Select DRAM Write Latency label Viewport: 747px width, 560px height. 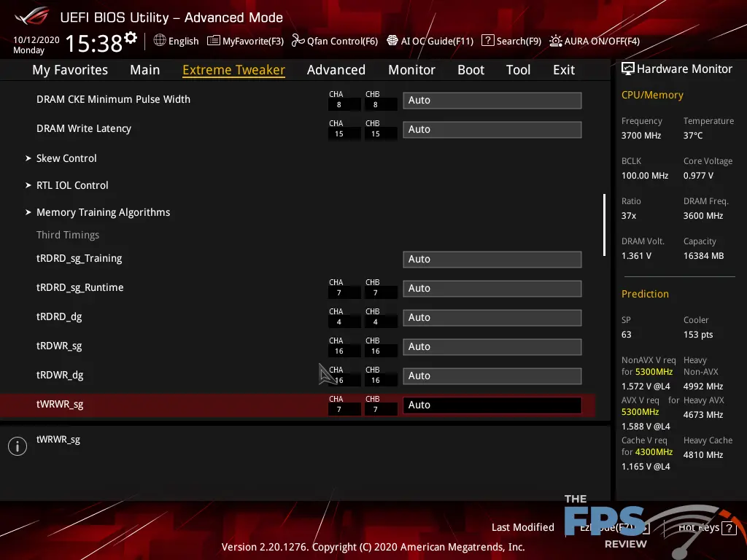84,128
